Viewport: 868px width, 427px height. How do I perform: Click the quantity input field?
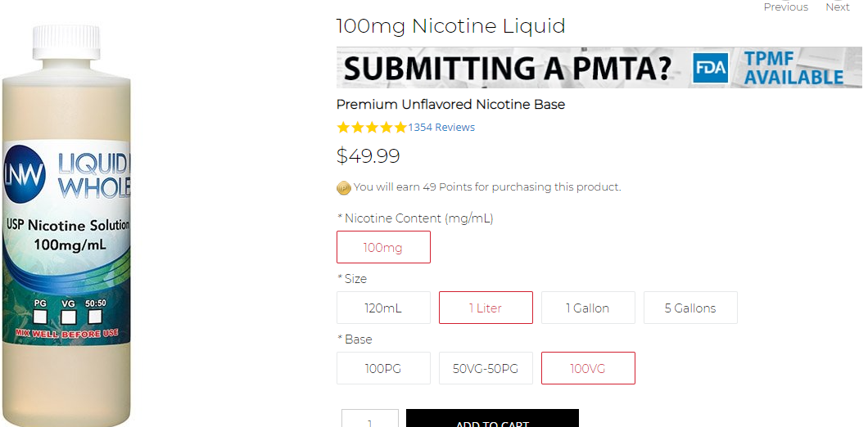(x=370, y=420)
